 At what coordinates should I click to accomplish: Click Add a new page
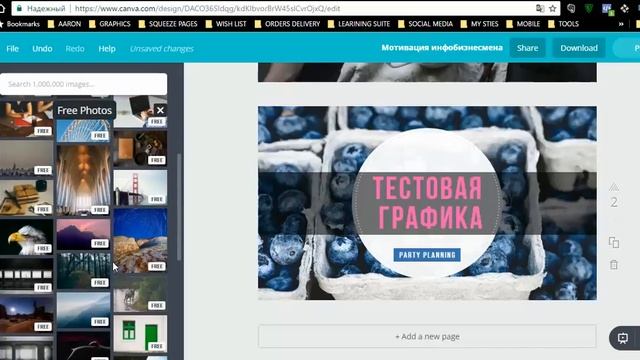427,336
